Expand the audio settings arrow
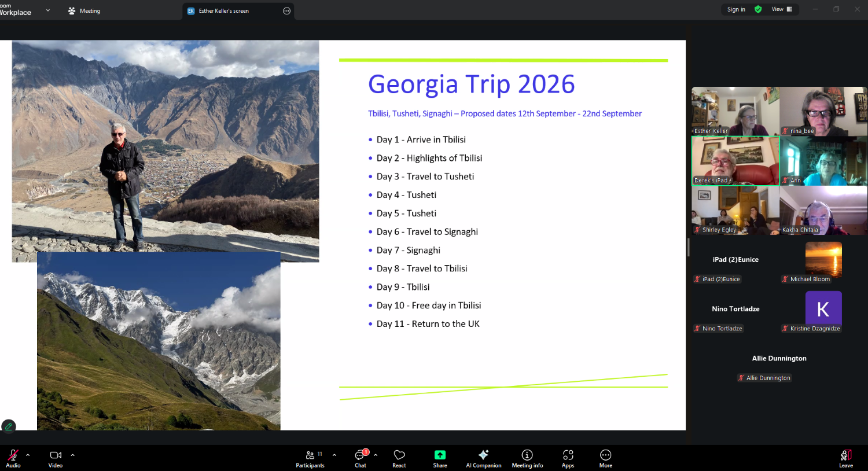868x471 pixels. (28, 455)
